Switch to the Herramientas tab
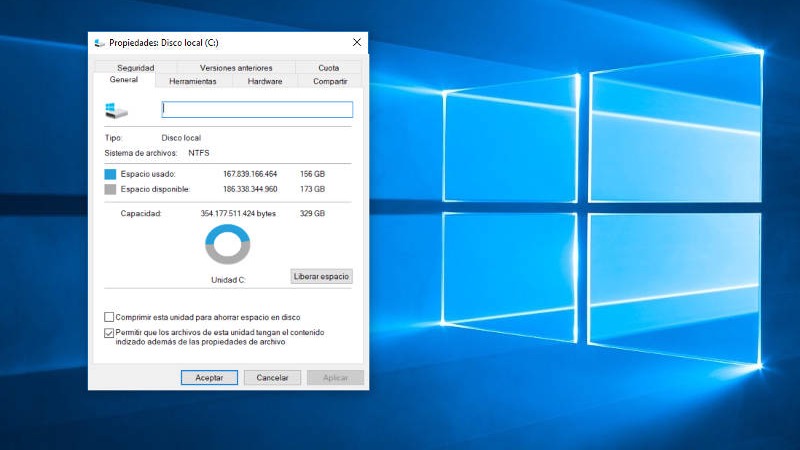800x450 pixels. (x=193, y=81)
